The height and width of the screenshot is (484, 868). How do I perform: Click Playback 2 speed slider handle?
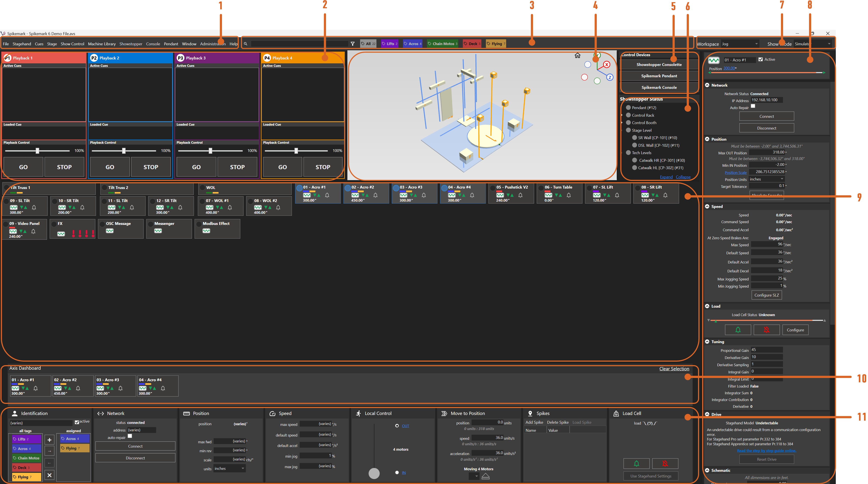[x=124, y=151]
